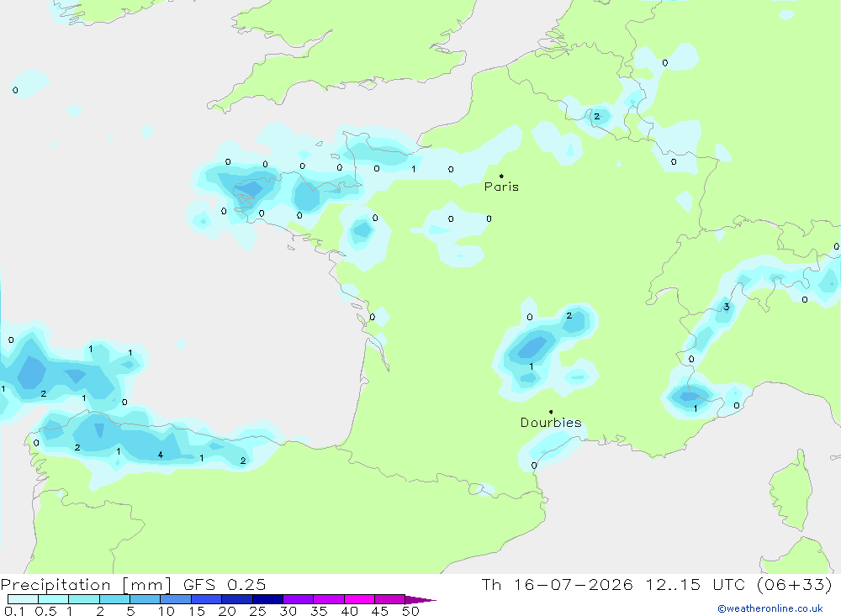The width and height of the screenshot is (841, 616).
Task: Click the precipitation value "4" over northern Spain
Action: pyautogui.click(x=161, y=455)
